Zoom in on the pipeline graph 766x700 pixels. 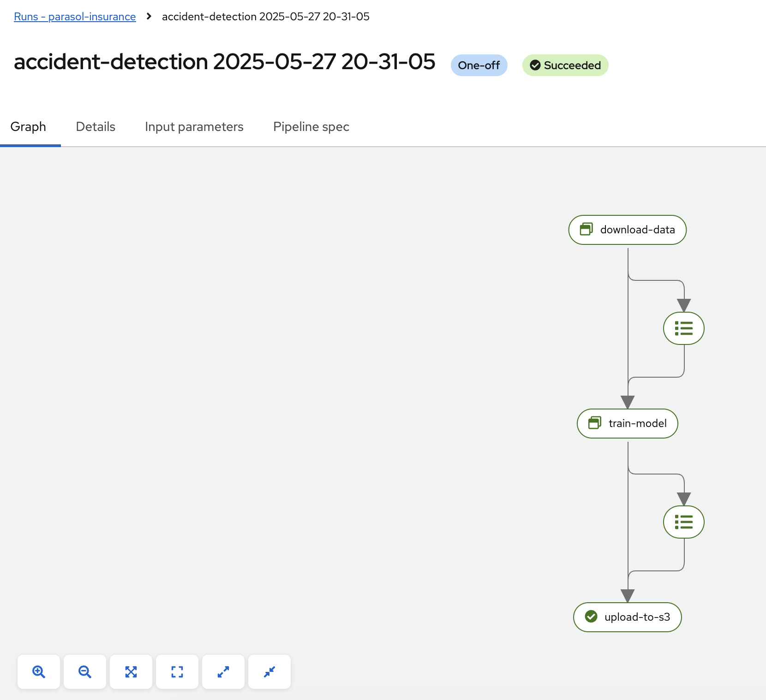click(x=39, y=672)
